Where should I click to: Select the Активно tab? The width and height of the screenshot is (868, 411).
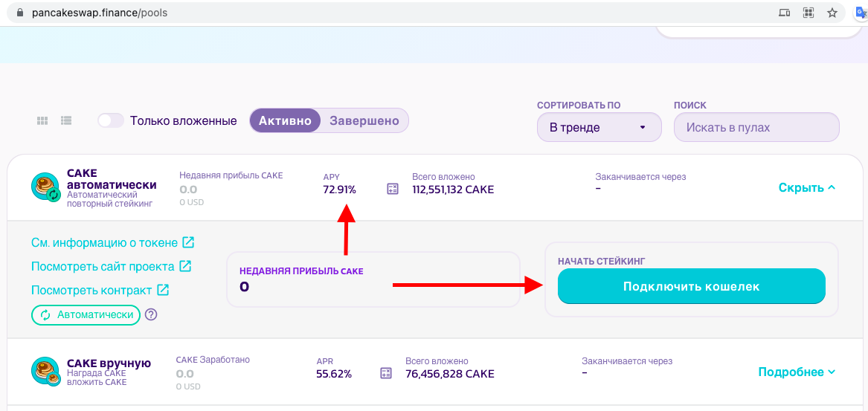click(x=285, y=120)
